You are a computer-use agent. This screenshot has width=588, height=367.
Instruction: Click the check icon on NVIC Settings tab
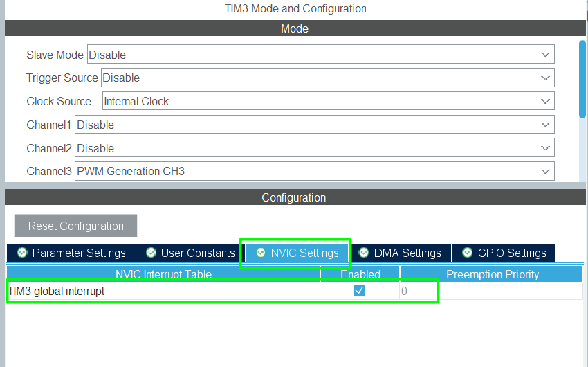tap(261, 253)
